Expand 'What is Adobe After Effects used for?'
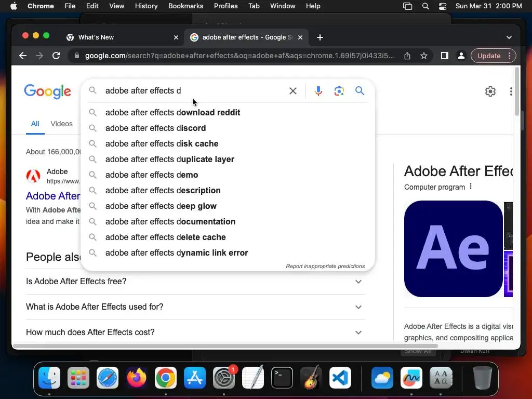 pos(195,307)
